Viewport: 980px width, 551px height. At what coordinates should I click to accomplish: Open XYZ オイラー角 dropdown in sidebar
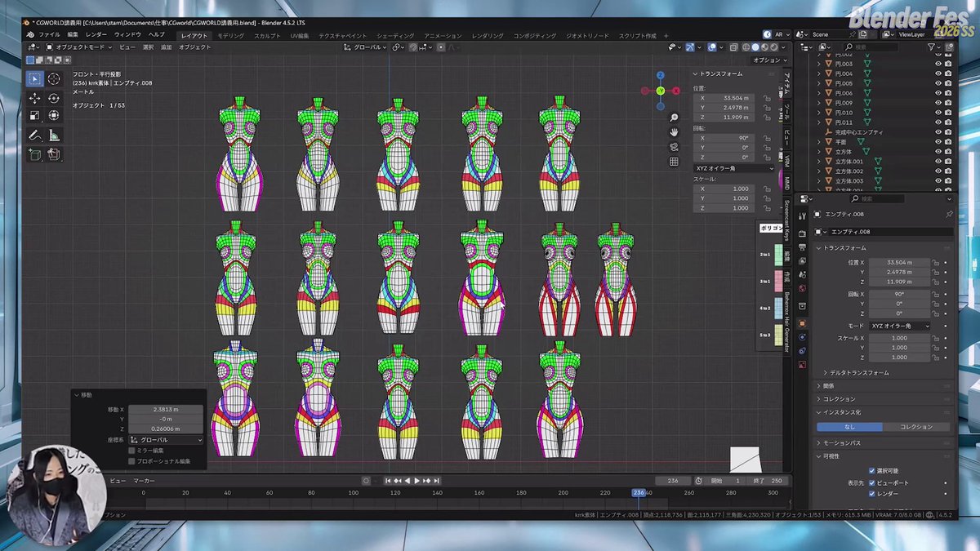[735, 168]
